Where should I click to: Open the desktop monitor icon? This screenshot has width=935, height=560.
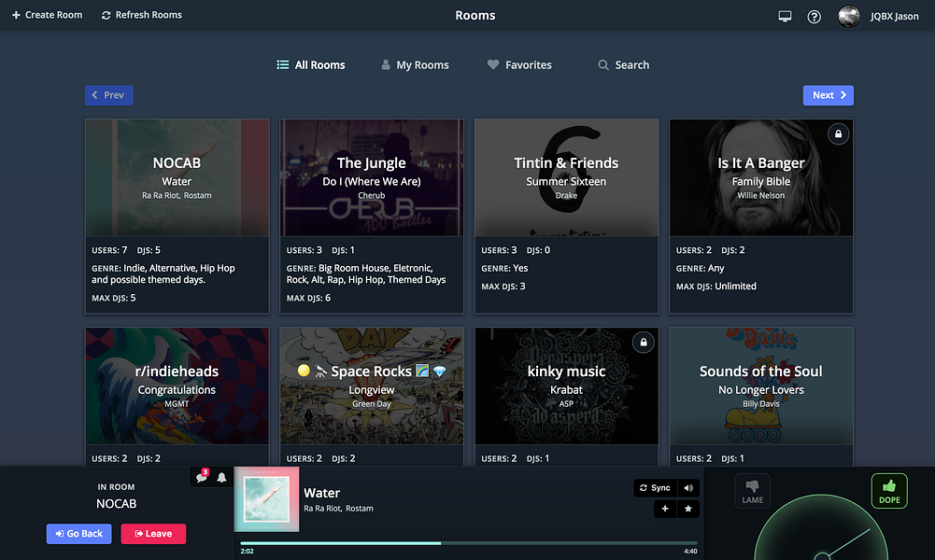pos(785,16)
